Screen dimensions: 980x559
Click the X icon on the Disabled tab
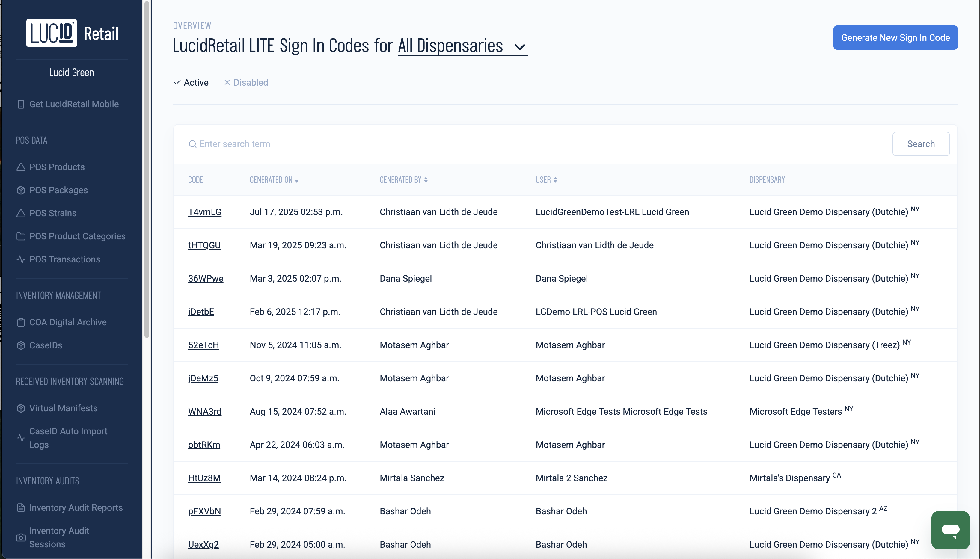(227, 83)
